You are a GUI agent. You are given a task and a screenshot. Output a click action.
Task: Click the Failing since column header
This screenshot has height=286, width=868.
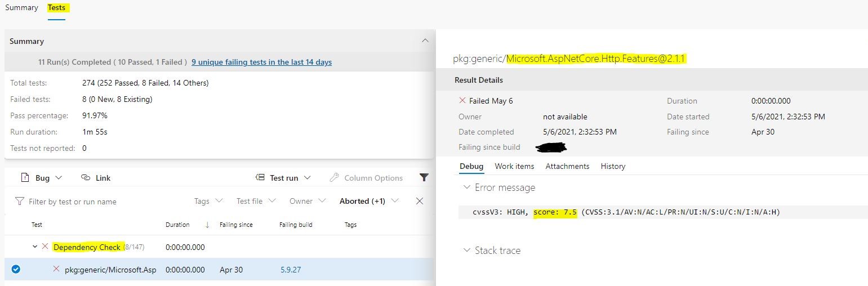point(236,225)
